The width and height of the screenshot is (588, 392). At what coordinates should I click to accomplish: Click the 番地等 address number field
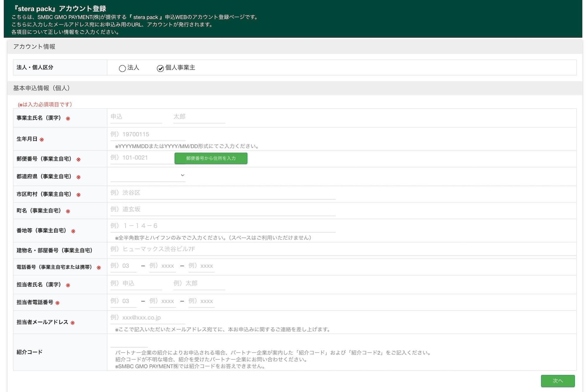223,226
